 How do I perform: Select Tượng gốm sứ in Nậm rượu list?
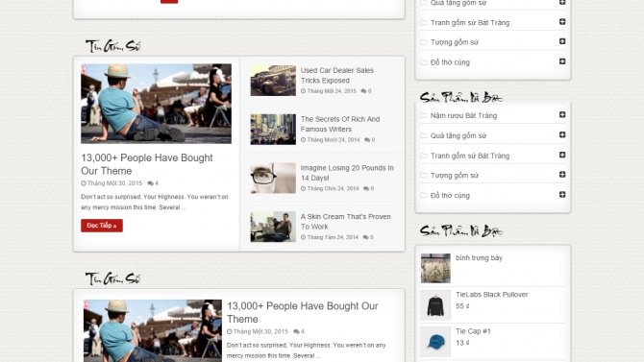[455, 176]
